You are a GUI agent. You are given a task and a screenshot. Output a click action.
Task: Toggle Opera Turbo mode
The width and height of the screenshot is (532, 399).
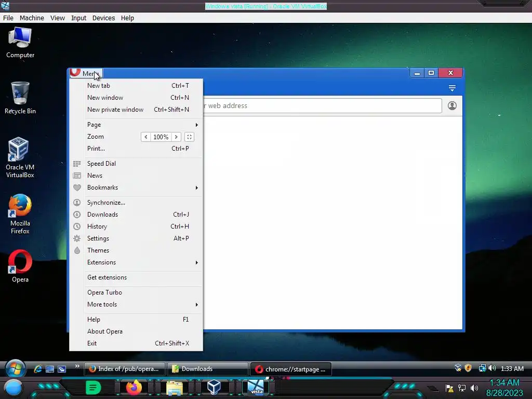click(136, 292)
